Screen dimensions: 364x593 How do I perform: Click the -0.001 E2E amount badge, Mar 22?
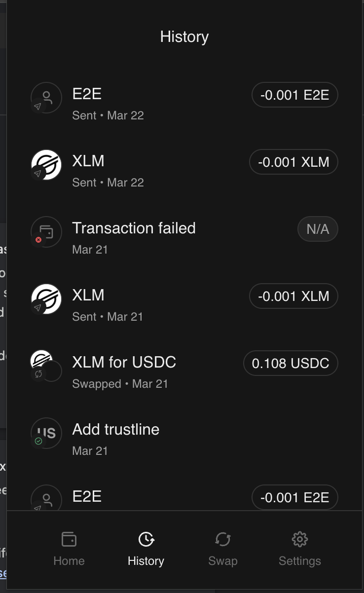(x=294, y=95)
